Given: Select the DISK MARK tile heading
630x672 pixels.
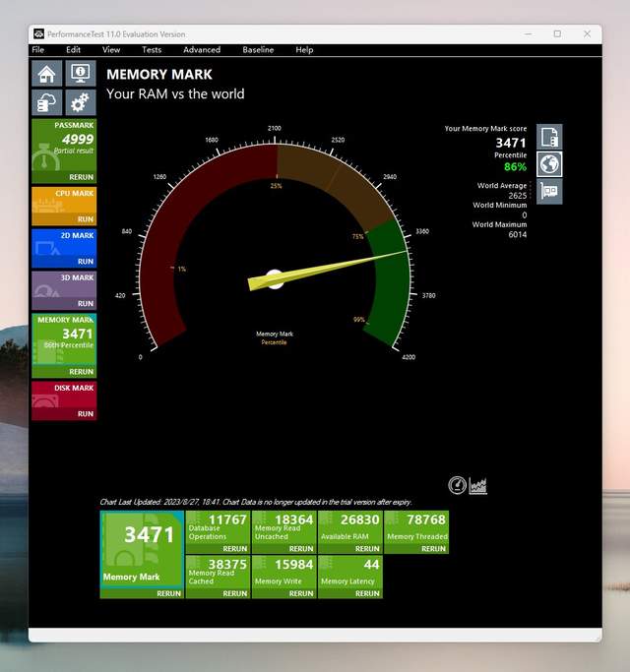Looking at the screenshot, I should (74, 388).
